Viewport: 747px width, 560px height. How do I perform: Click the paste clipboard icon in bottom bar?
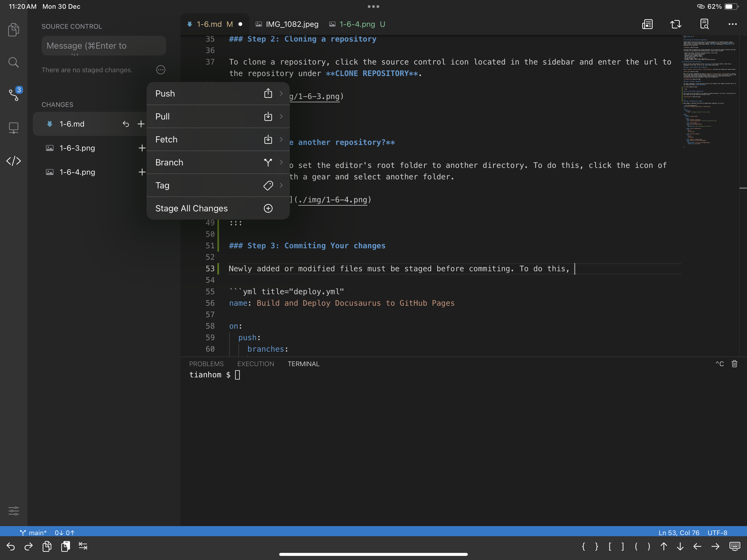point(65,546)
